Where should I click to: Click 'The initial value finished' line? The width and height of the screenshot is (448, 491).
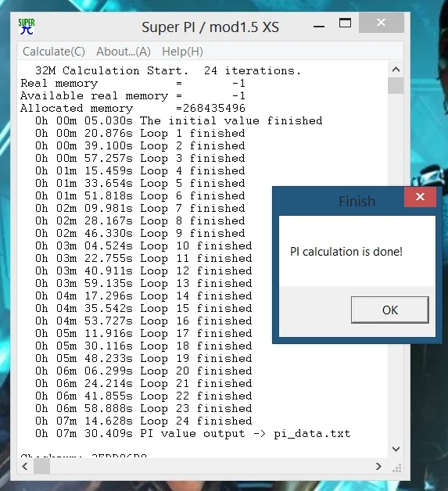coord(179,121)
